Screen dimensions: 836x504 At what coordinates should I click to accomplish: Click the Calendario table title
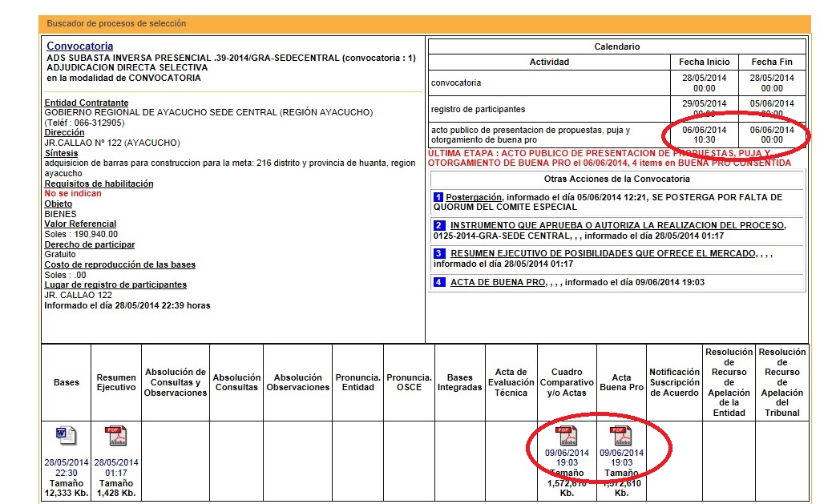point(617,46)
